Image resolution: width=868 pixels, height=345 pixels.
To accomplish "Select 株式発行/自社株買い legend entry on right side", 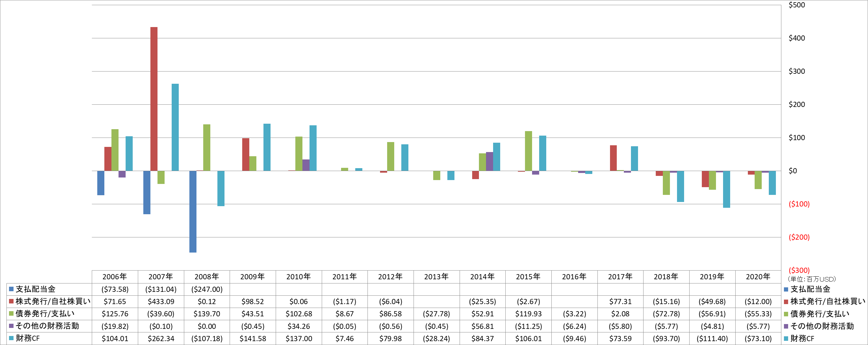I will pyautogui.click(x=824, y=301).
